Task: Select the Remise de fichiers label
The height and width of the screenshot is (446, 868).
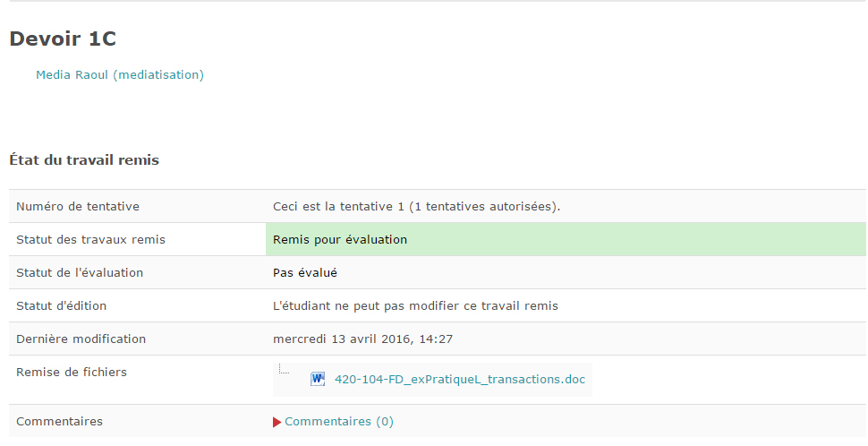Action: coord(72,373)
